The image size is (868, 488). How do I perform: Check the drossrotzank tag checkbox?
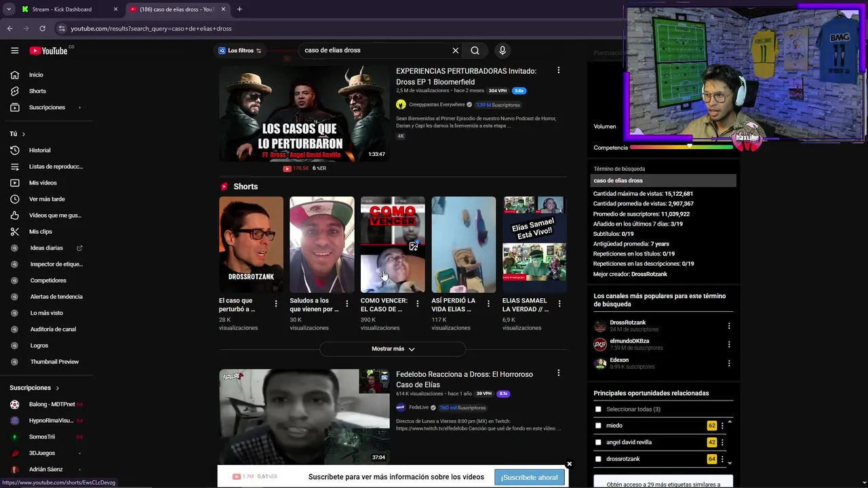pyautogui.click(x=598, y=459)
